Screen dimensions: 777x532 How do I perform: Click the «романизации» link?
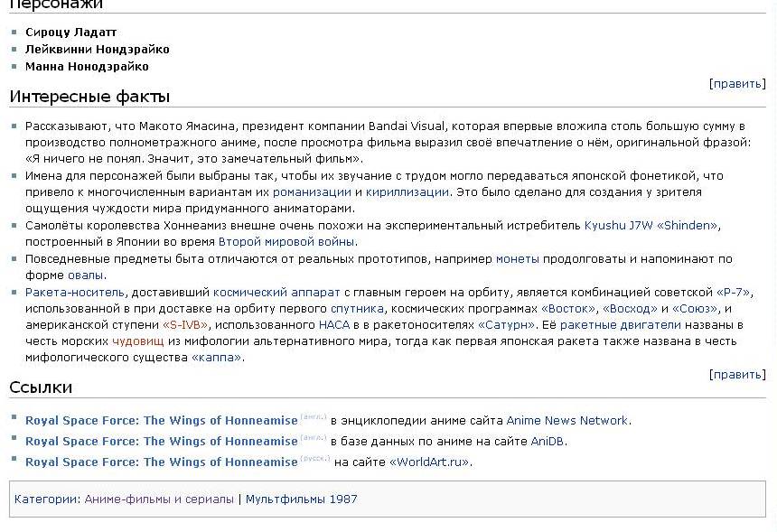click(x=312, y=192)
